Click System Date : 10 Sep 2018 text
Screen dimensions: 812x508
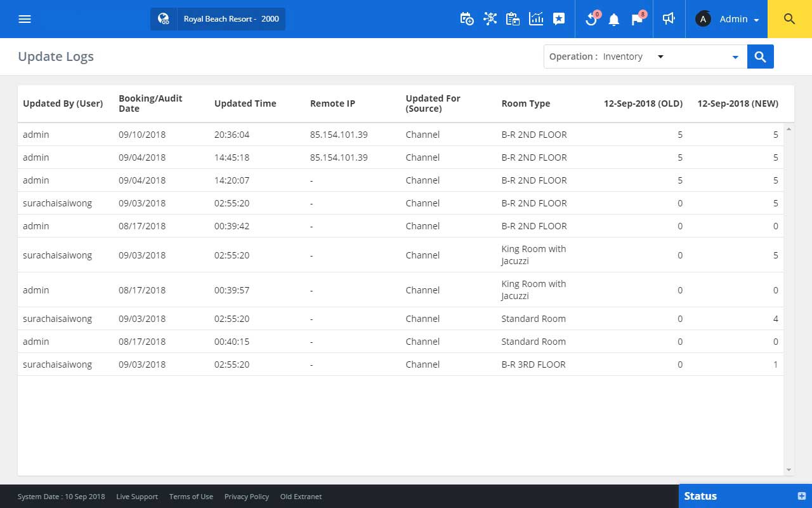(62, 497)
